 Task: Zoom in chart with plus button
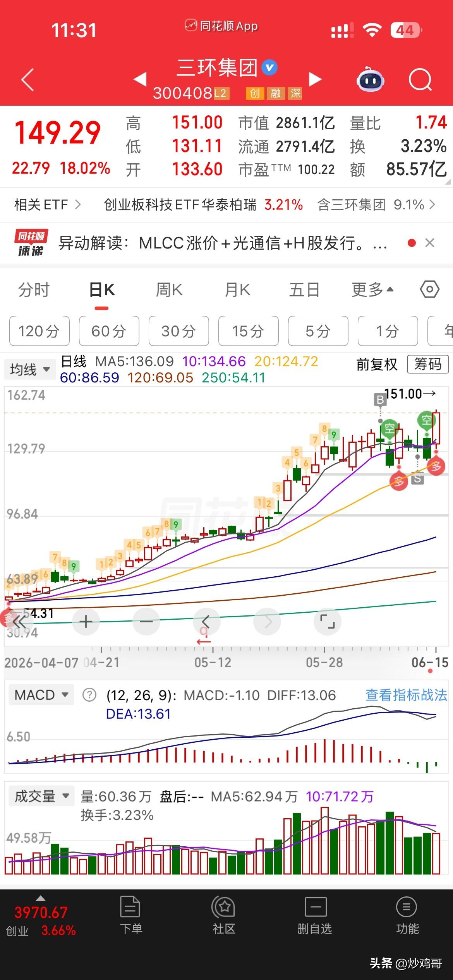pyautogui.click(x=86, y=622)
